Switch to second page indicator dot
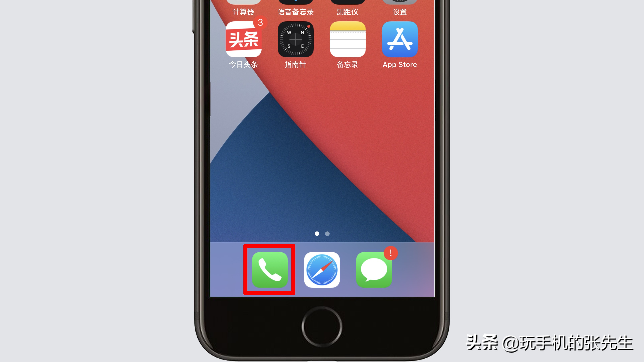This screenshot has height=362, width=644. 327,233
